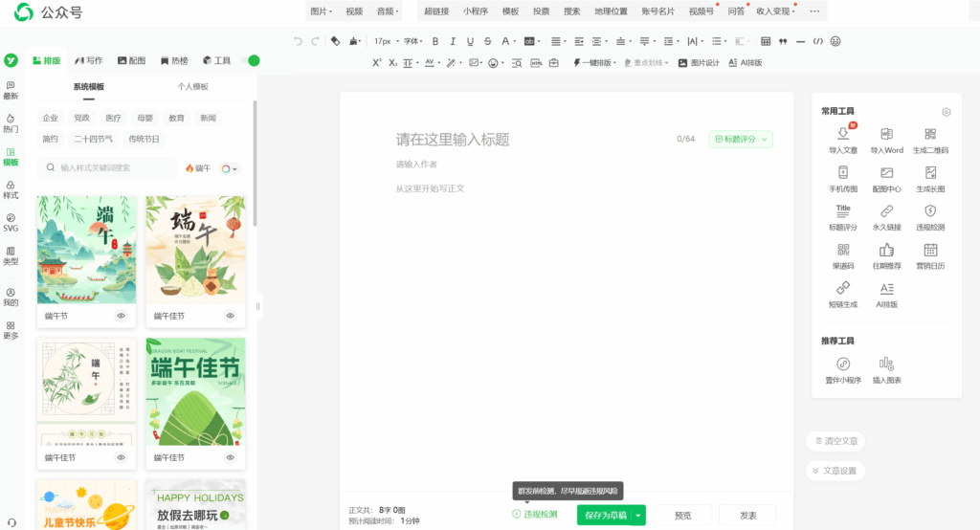
Task: Open the Phone Image Transfer (手机传图) tool
Action: pyautogui.click(x=843, y=179)
